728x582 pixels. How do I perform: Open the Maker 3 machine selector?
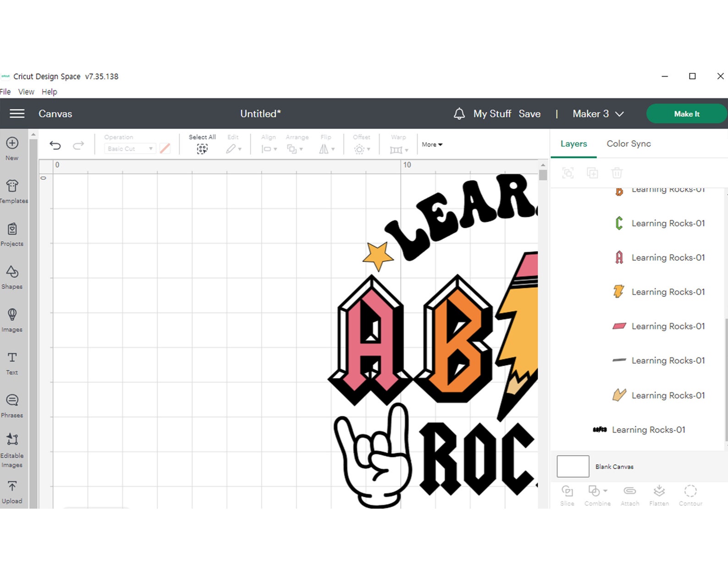point(598,114)
